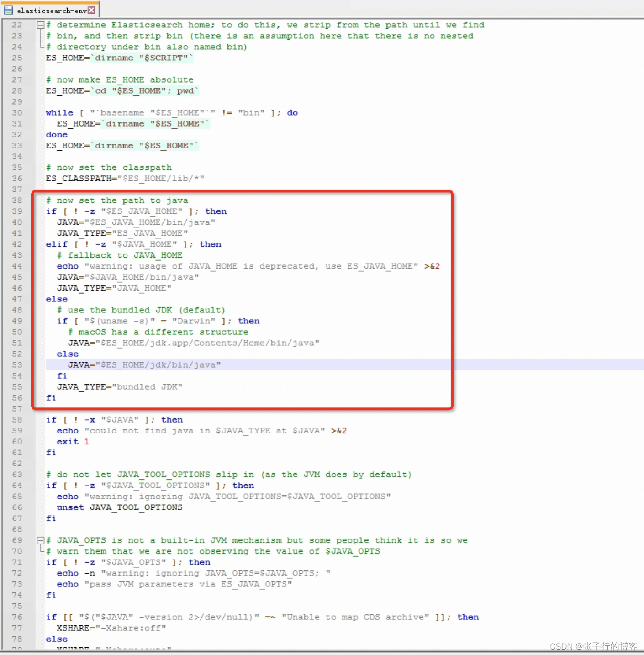Image resolution: width=644 pixels, height=655 pixels.
Task: Click line JAVA="$ES_JAVA_HOME/bin/java"
Action: coord(136,222)
